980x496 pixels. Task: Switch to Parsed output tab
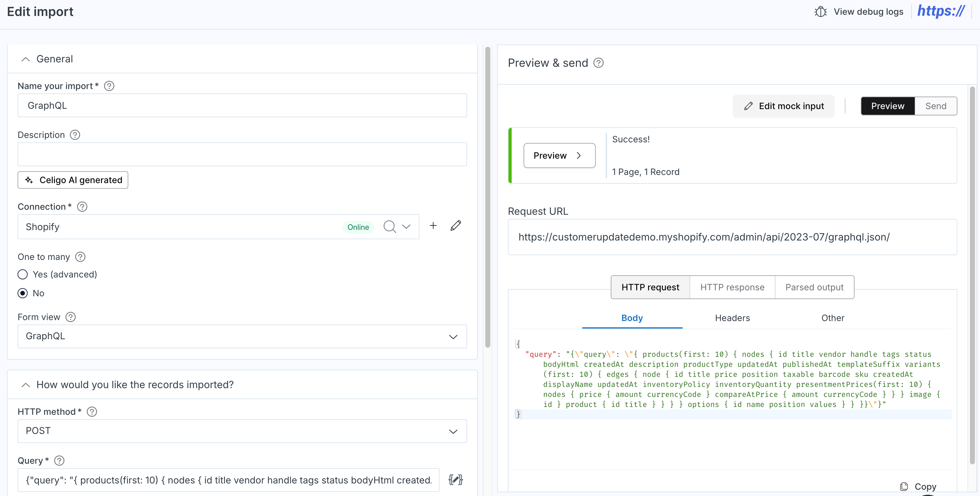click(x=814, y=287)
